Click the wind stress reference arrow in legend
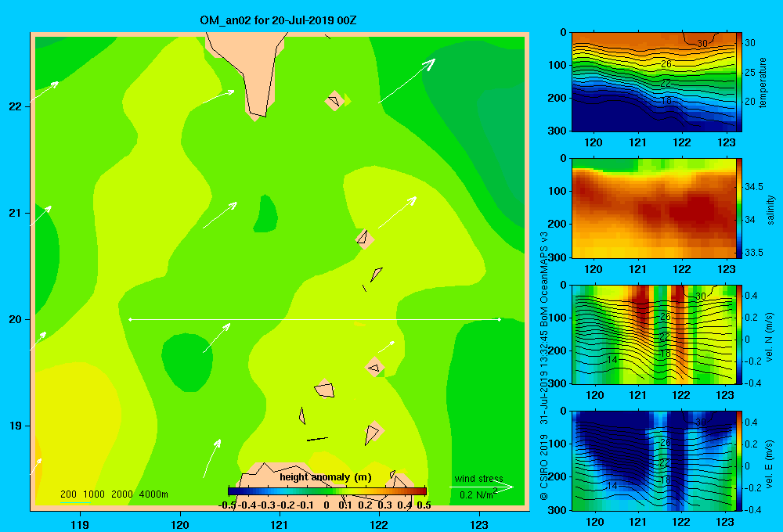783x532 pixels. [x=482, y=487]
